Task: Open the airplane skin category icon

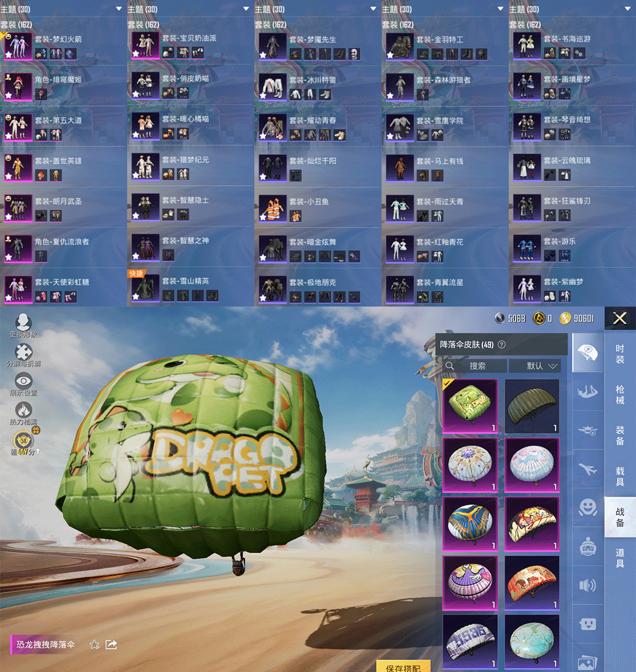Action: point(588,468)
